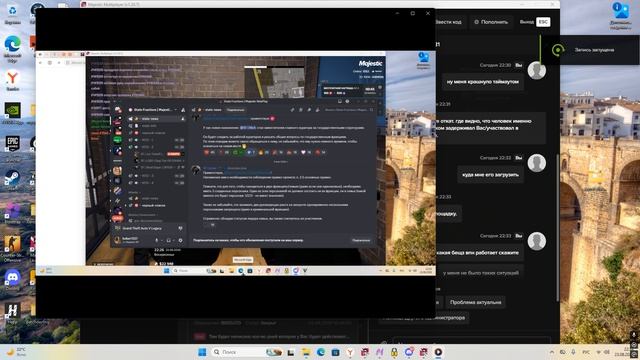Open the Recycle Bin desktop icon
Image resolution: width=640 pixels, height=360 pixels.
pyautogui.click(x=13, y=13)
